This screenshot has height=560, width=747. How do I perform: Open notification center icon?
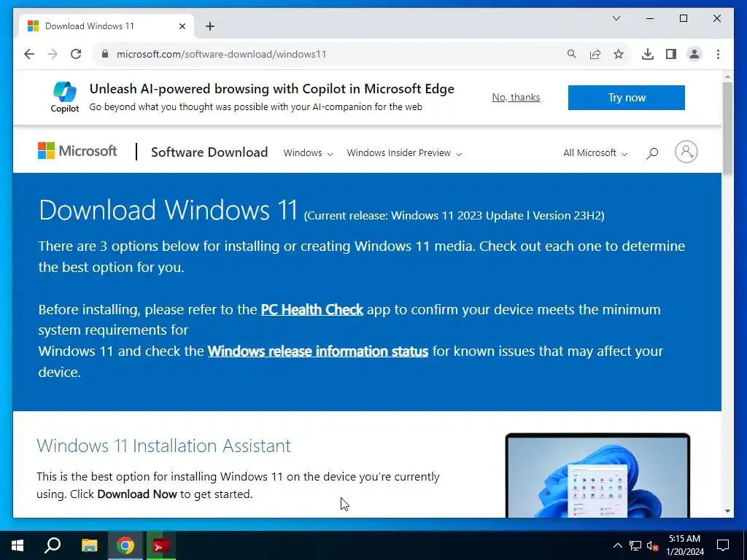[723, 545]
